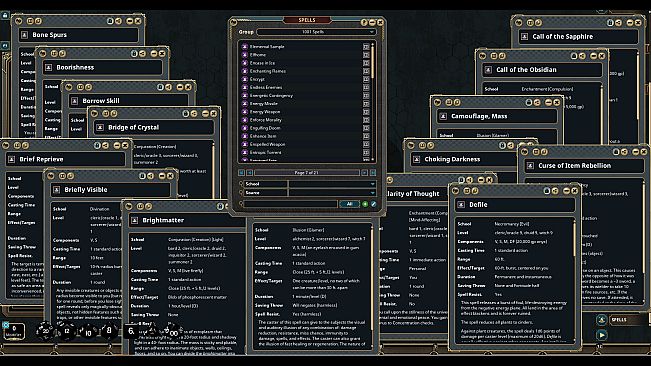
Task: Roll the d20 die
Action: coord(45,331)
